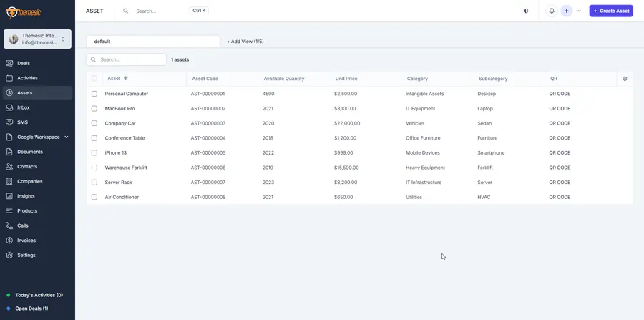This screenshot has height=320, width=644.
Task: Click the HVAC subcategory cell
Action: click(484, 197)
